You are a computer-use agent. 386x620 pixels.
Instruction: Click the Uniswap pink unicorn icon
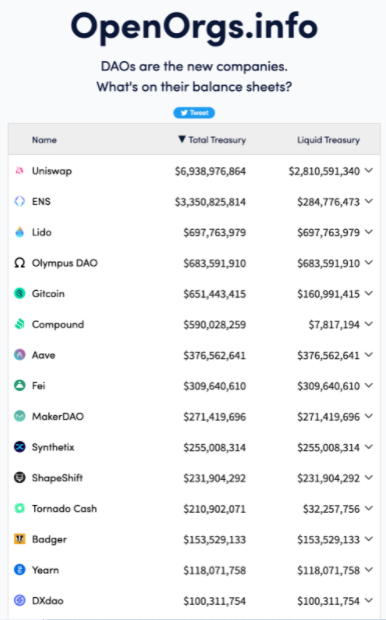click(x=19, y=171)
